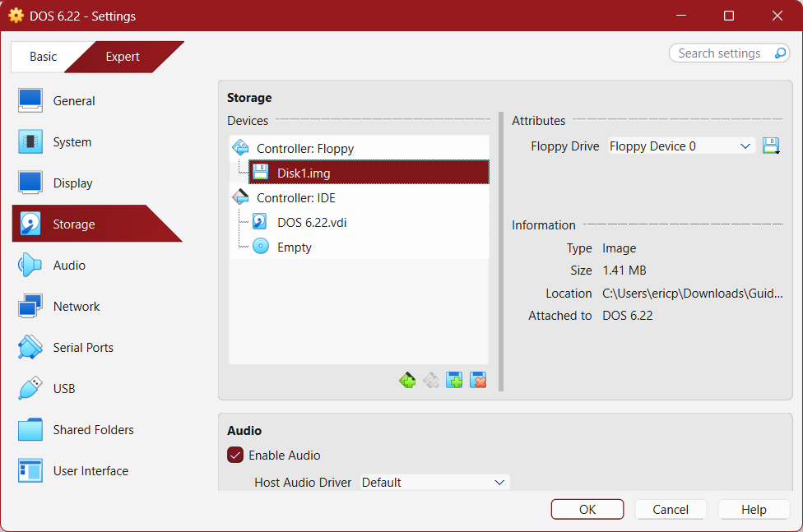Click the Cancel button

pyautogui.click(x=670, y=509)
